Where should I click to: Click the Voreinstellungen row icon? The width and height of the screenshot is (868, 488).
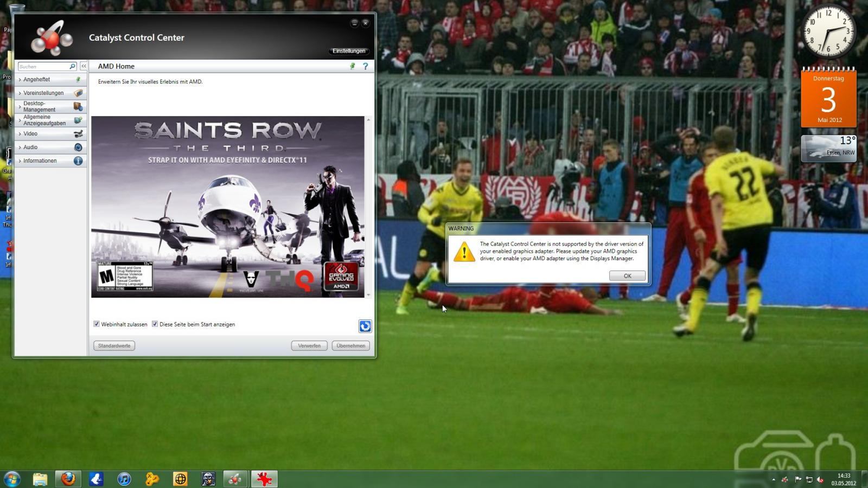(x=78, y=93)
